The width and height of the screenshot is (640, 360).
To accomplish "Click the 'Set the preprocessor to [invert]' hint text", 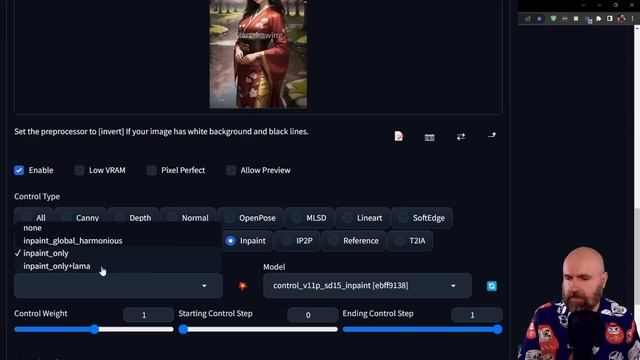I will click(x=161, y=131).
